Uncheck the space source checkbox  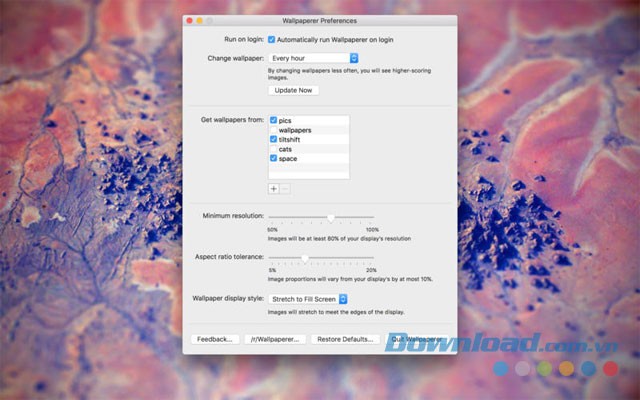point(274,158)
